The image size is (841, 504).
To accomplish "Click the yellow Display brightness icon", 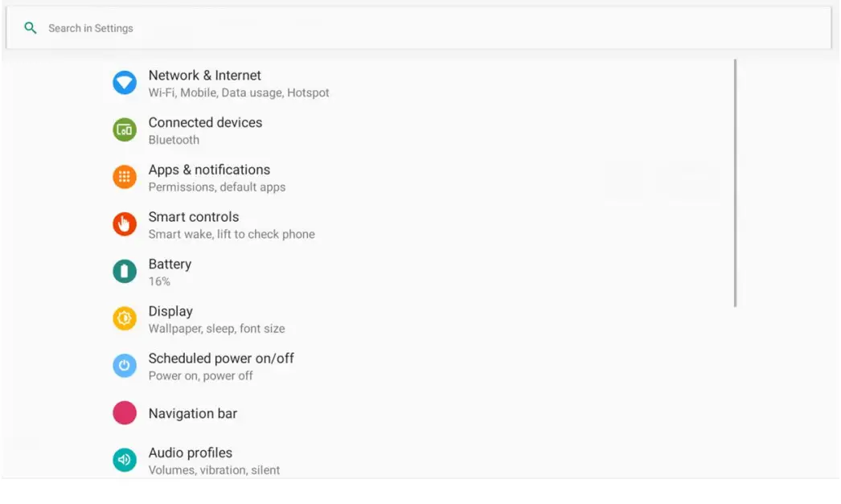I will pos(125,319).
